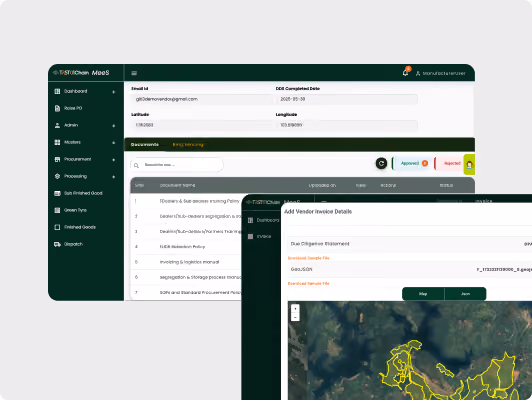Open the Admin user icon in sidebar

click(x=57, y=125)
